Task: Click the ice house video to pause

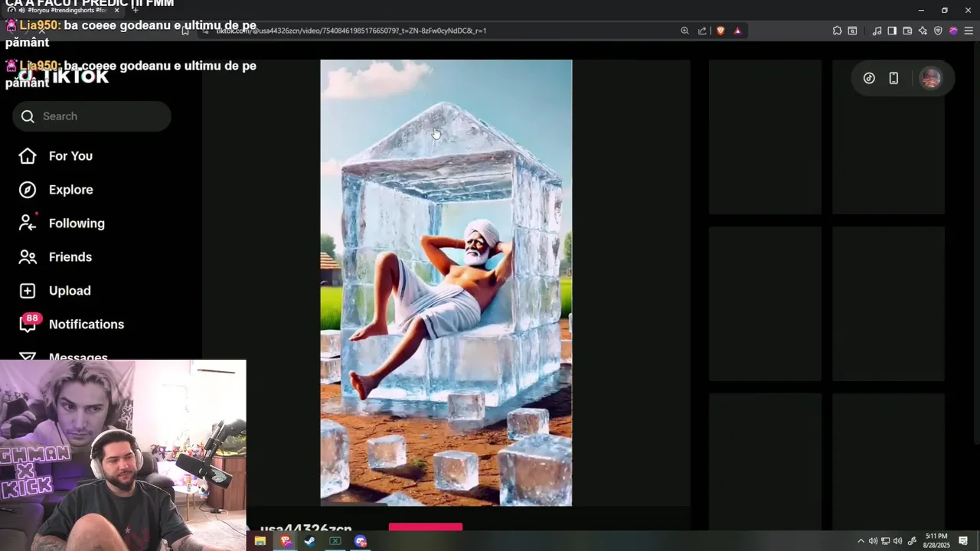Action: pos(446,283)
